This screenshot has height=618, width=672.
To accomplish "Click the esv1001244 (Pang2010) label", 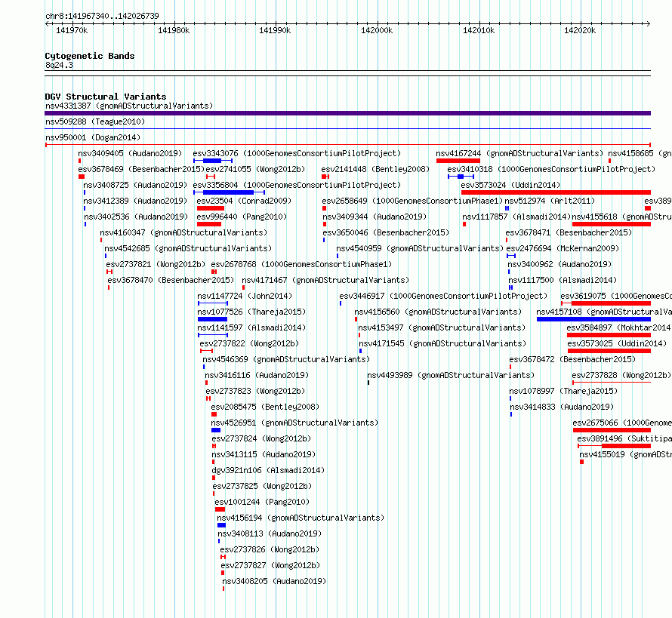I will (x=262, y=502).
